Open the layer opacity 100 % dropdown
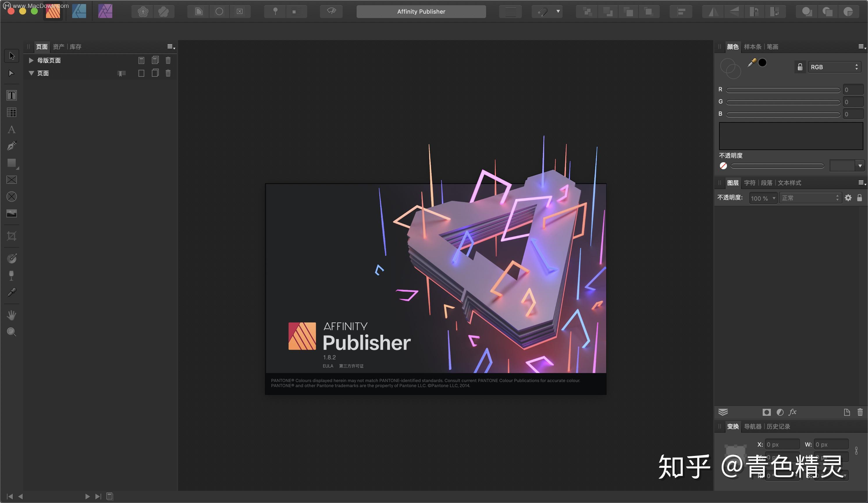 (x=763, y=198)
